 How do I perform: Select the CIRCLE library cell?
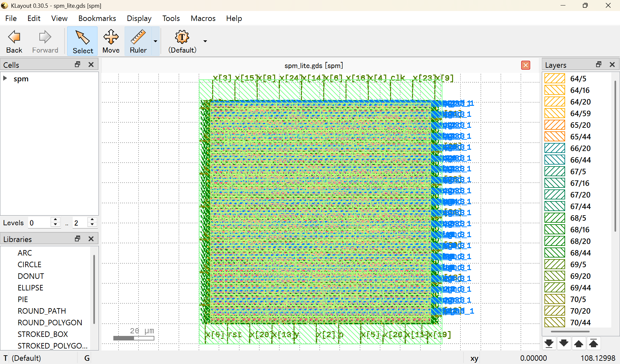click(x=29, y=265)
